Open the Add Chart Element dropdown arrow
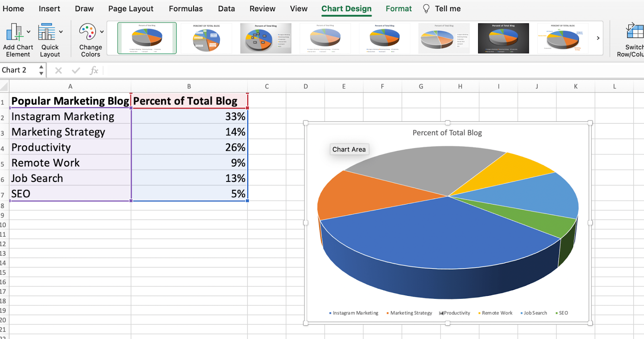Image resolution: width=644 pixels, height=339 pixels. click(29, 32)
